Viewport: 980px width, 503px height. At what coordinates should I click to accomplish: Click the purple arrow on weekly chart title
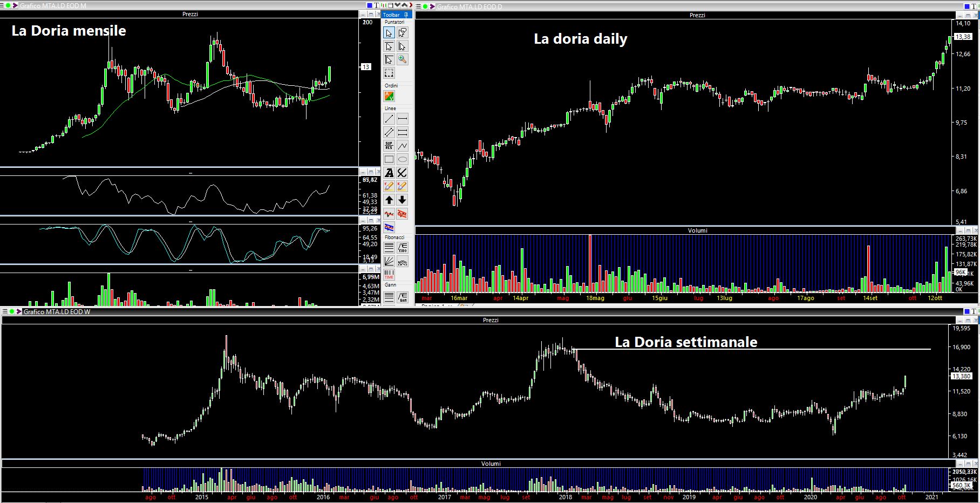pyautogui.click(x=19, y=311)
